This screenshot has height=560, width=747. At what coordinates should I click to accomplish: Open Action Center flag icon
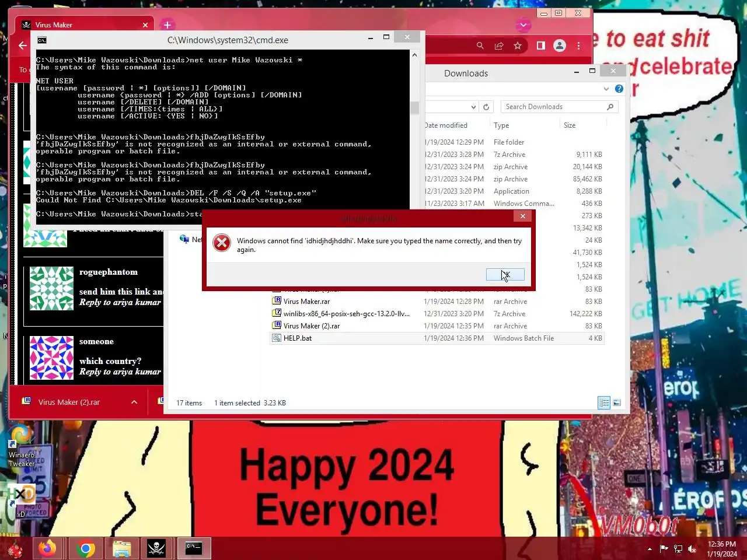(664, 549)
